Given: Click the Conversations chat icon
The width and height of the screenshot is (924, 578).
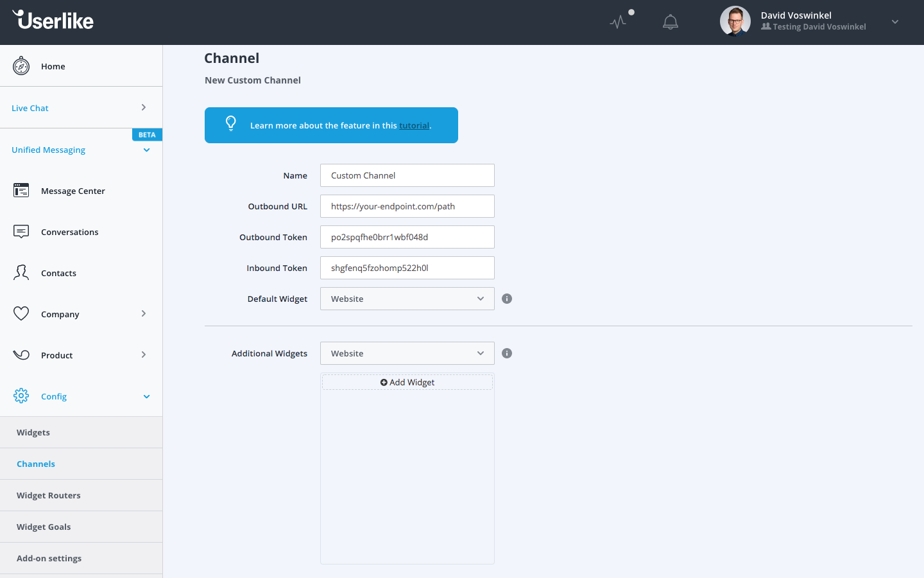Looking at the screenshot, I should (21, 232).
